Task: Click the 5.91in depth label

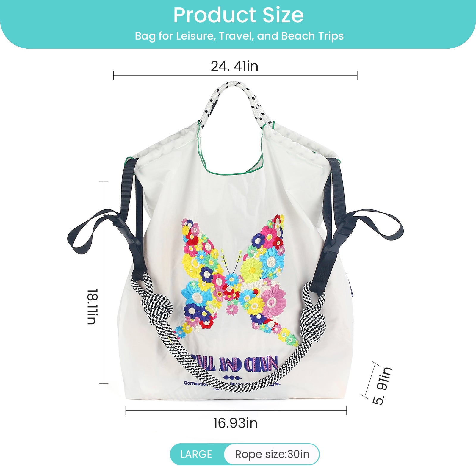Action: click(x=382, y=386)
